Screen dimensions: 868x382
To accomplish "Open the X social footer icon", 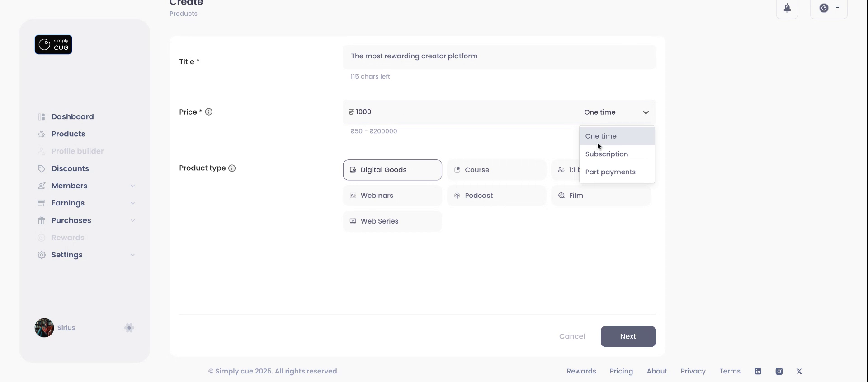I will click(x=799, y=371).
